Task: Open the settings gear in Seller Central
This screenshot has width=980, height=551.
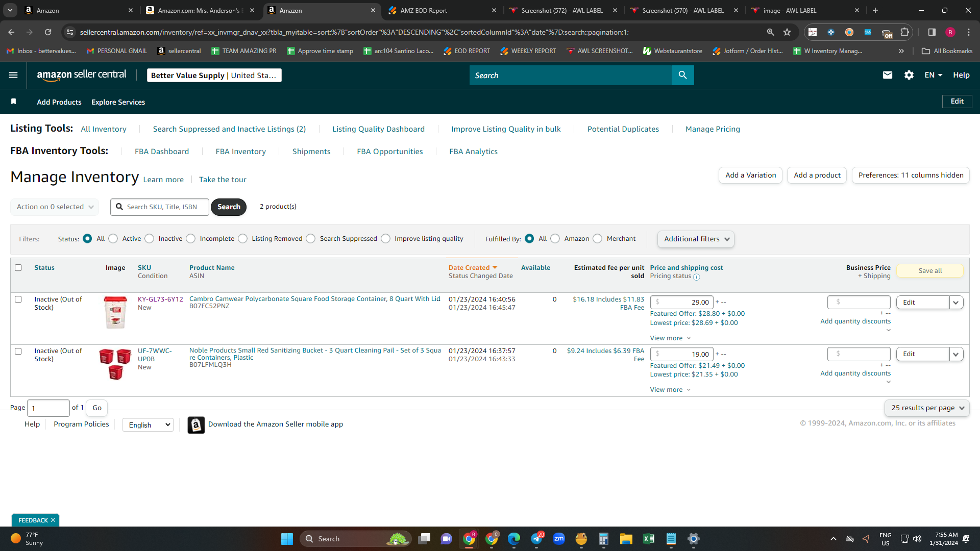Action: click(x=909, y=75)
